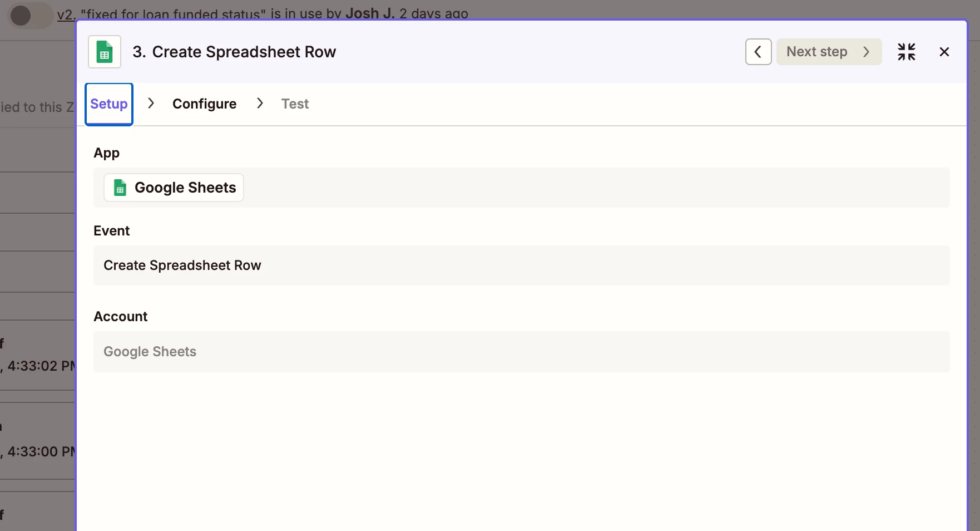Click the Google Sheets step icon in header

pyautogui.click(x=105, y=52)
